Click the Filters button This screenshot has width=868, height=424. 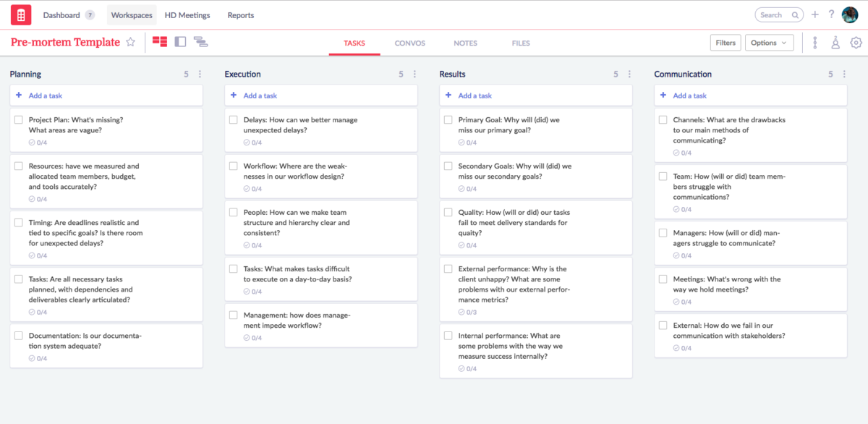pyautogui.click(x=725, y=43)
